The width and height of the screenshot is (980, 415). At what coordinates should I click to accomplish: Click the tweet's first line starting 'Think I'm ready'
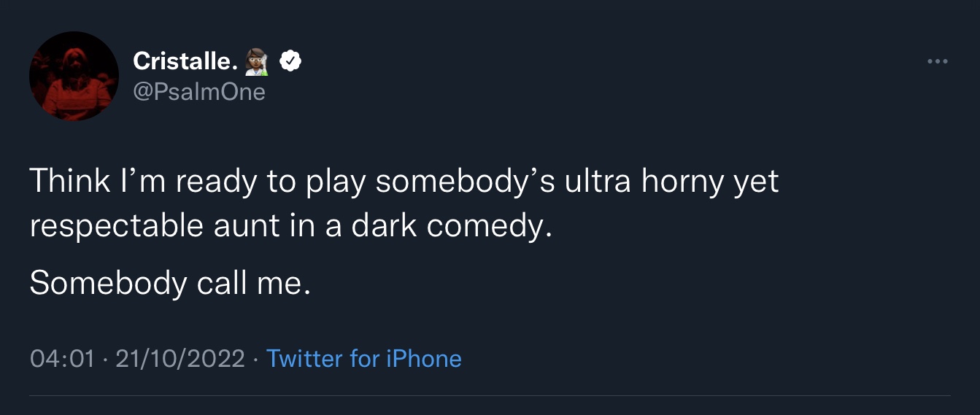[404, 182]
